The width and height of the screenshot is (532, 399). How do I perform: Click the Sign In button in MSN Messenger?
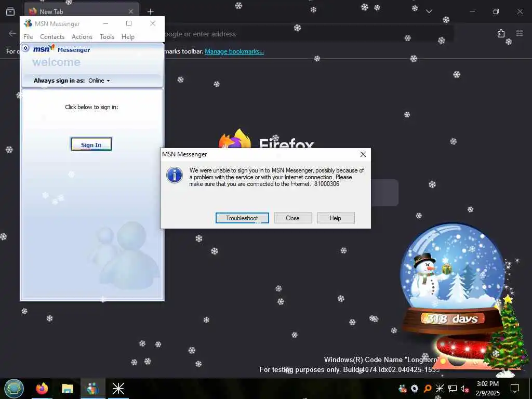click(91, 144)
